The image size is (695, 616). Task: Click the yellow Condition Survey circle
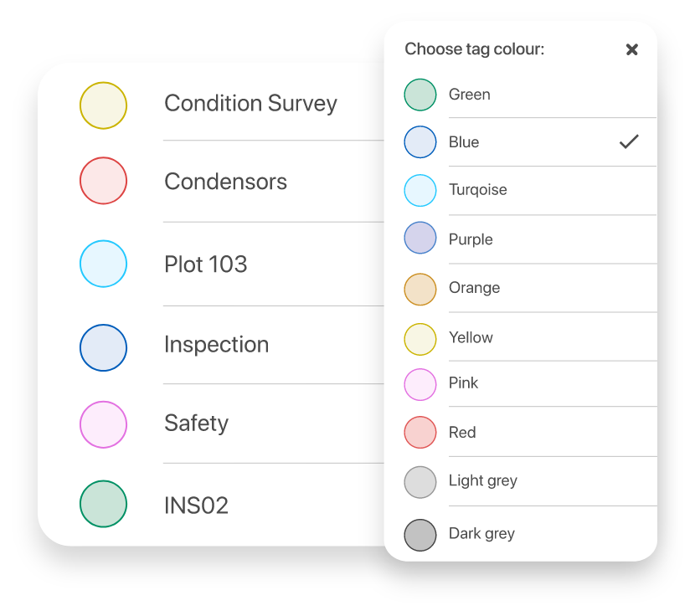pos(103,105)
